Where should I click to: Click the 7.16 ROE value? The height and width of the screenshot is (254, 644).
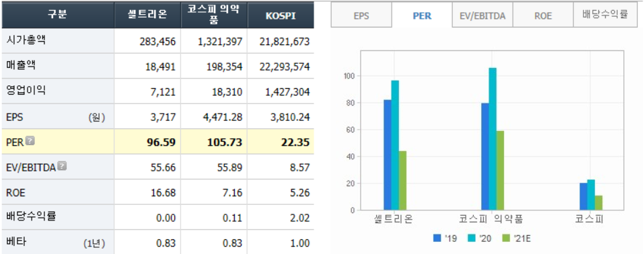click(231, 194)
